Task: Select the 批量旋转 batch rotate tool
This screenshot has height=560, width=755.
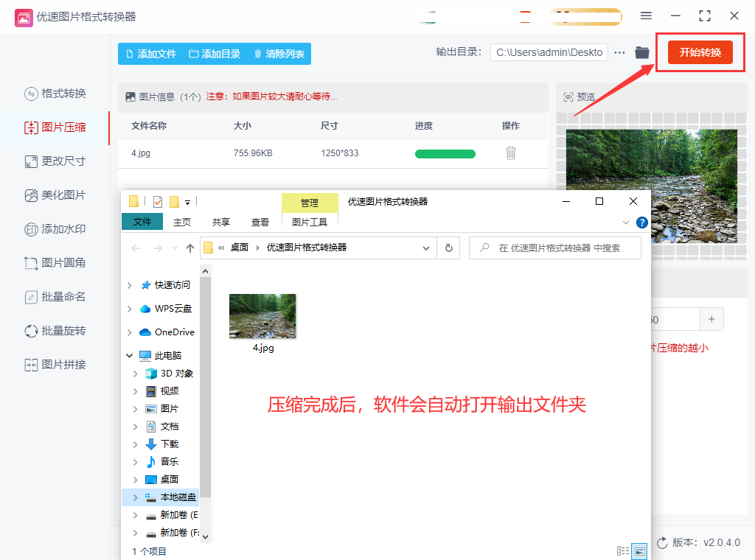Action: coord(55,330)
